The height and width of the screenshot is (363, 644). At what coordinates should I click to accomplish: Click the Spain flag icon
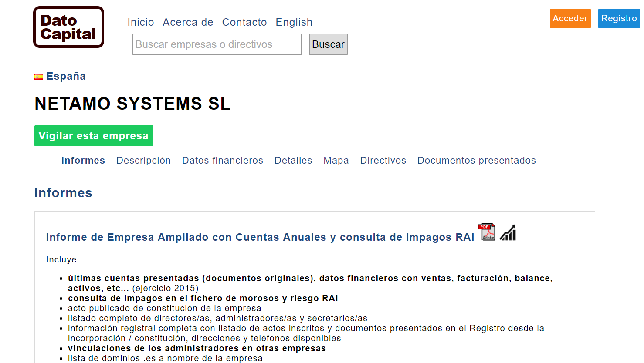[x=39, y=77]
